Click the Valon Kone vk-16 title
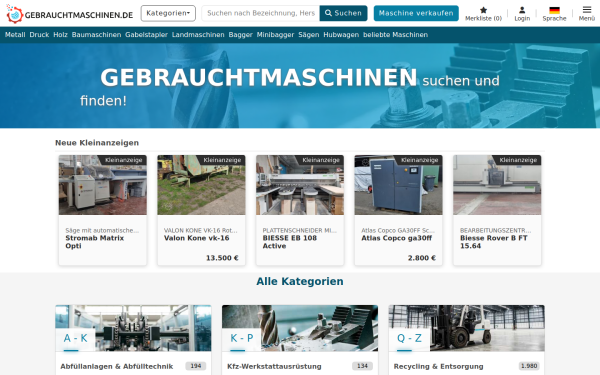Screen dimensions: 600x375 (197, 238)
